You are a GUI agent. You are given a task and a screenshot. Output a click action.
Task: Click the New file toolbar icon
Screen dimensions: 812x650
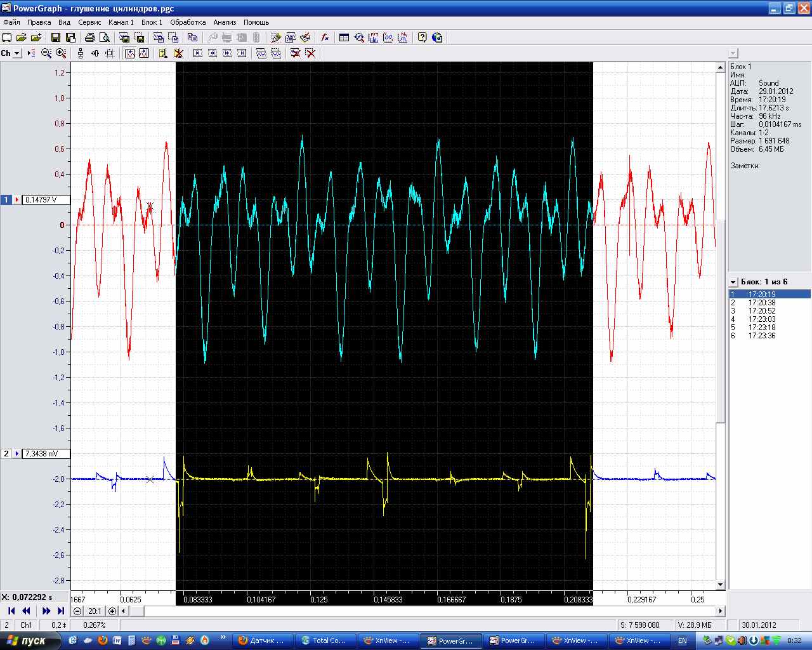tap(7, 37)
